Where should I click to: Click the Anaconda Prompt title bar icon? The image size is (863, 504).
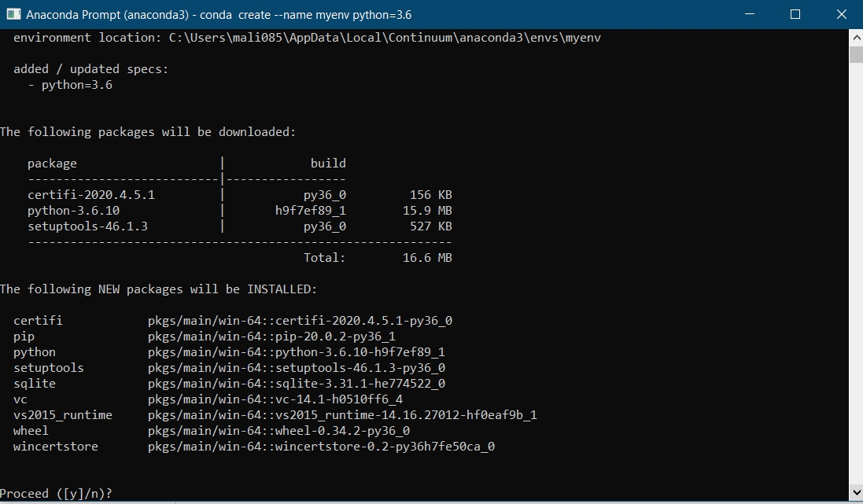(13, 14)
